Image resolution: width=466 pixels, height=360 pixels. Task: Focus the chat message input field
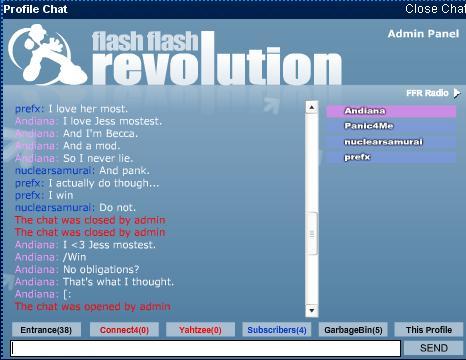tap(205, 348)
